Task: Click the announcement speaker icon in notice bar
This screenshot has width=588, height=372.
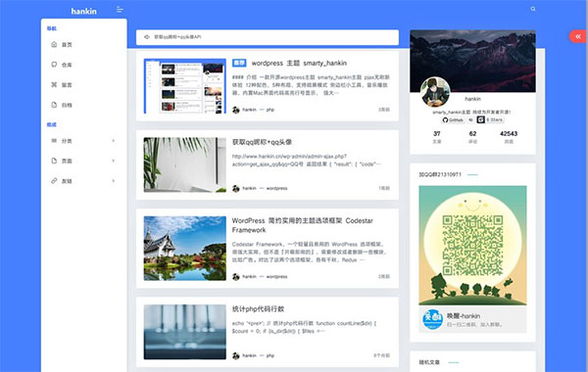Action: pyautogui.click(x=147, y=37)
